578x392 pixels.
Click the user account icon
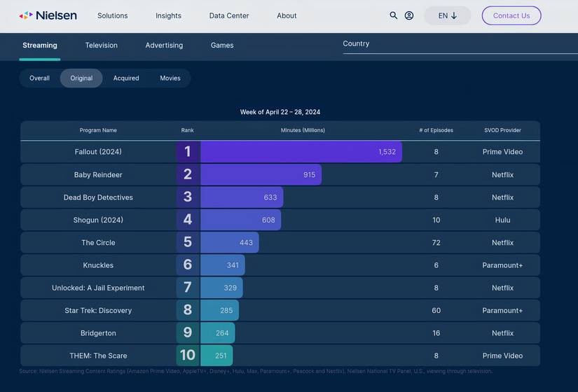[x=409, y=15]
